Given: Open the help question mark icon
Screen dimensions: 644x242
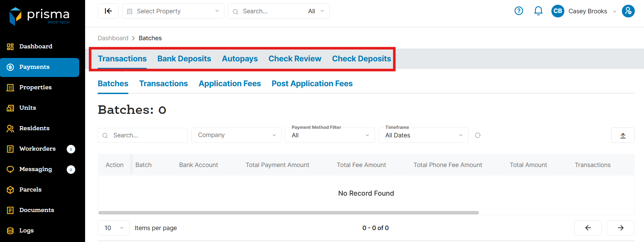Looking at the screenshot, I should coord(518,11).
